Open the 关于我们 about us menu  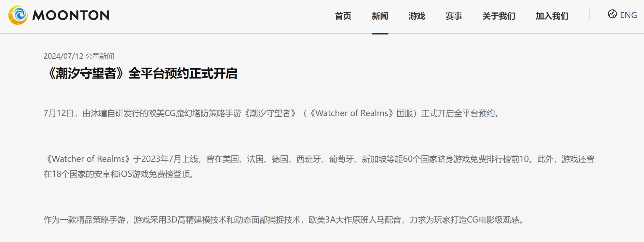499,16
